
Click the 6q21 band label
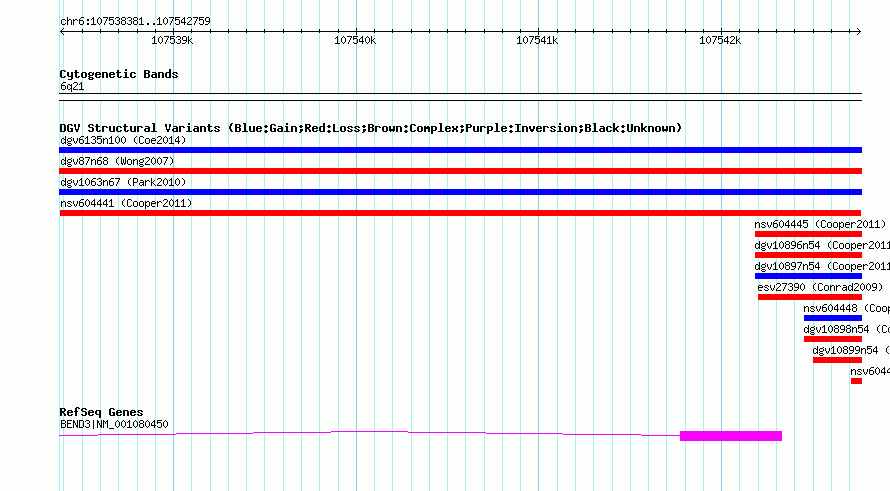coord(72,86)
